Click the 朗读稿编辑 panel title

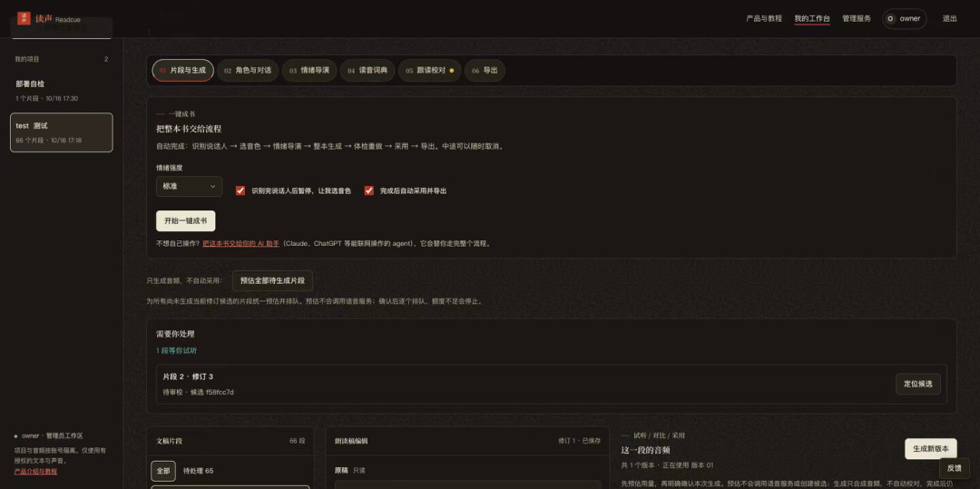point(351,441)
